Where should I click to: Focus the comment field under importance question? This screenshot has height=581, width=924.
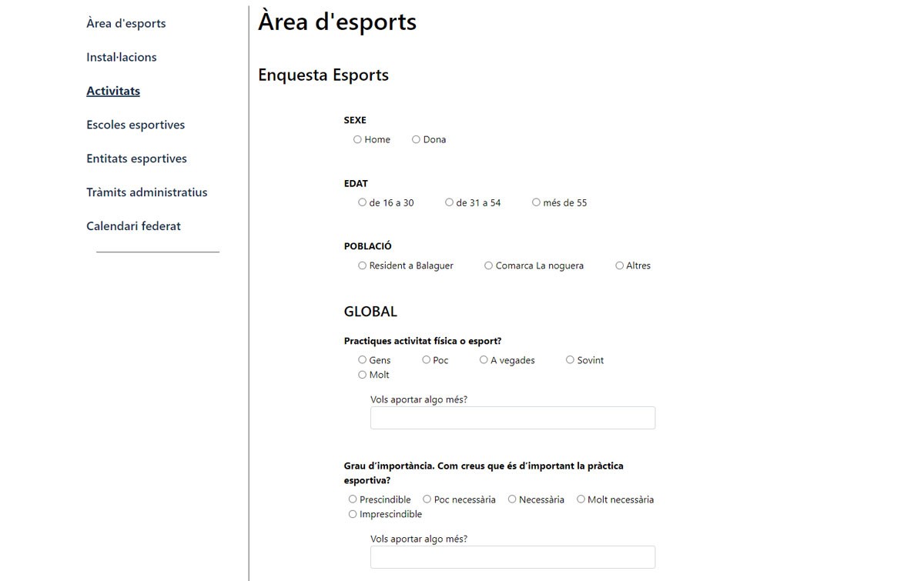pyautogui.click(x=512, y=557)
